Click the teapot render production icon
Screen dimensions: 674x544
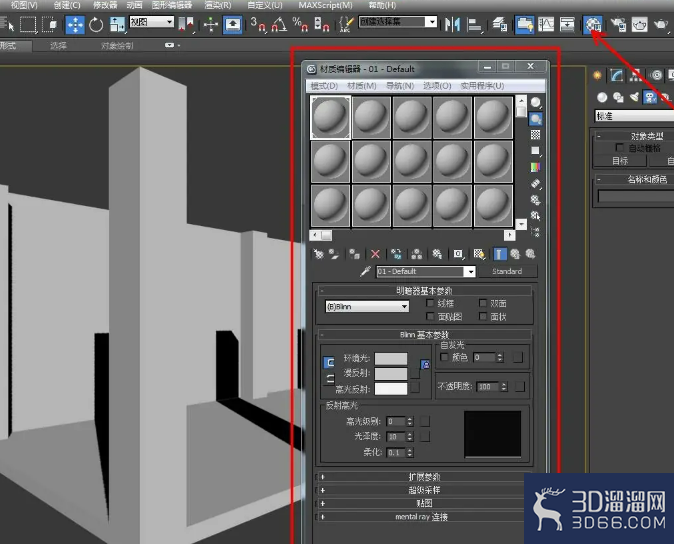click(661, 24)
